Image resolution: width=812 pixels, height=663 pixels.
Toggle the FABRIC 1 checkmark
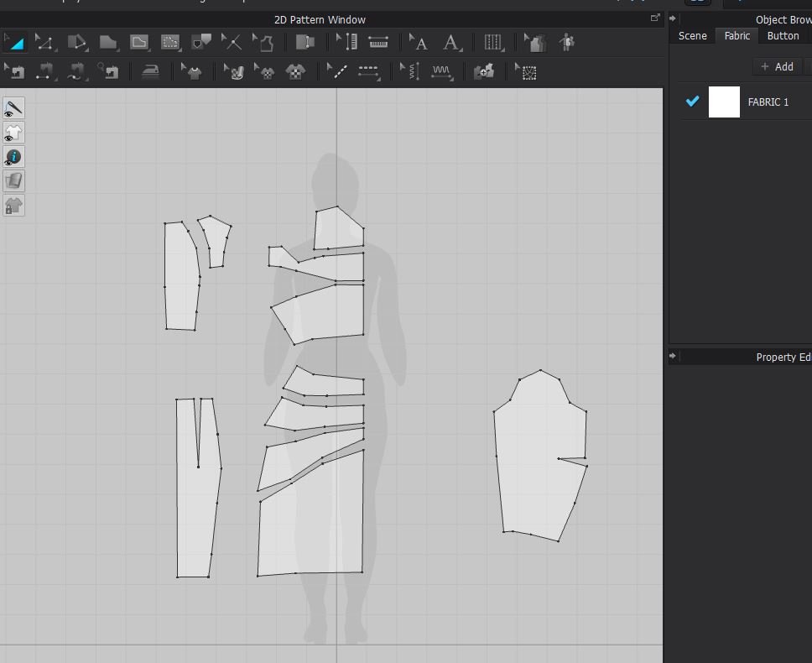click(x=692, y=102)
